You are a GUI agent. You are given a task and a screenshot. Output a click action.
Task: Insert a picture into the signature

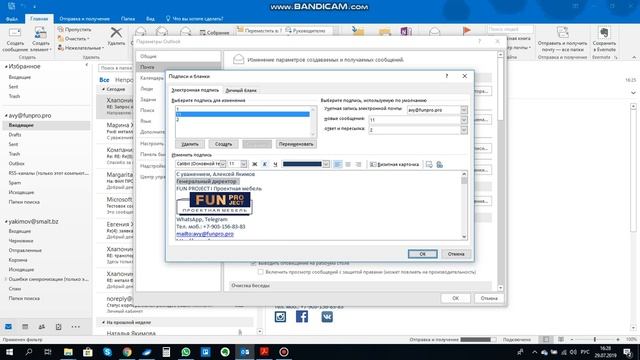429,164
